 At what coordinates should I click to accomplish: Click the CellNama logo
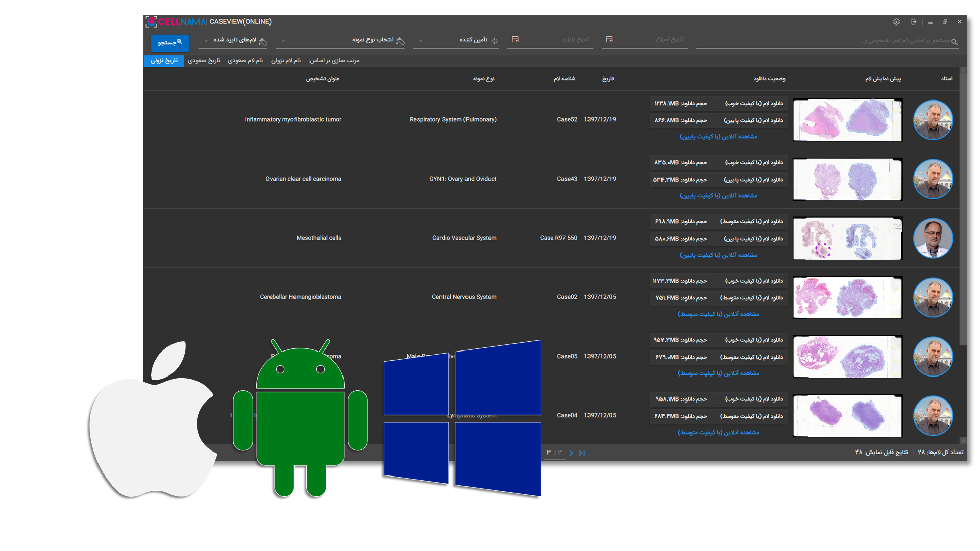point(176,22)
